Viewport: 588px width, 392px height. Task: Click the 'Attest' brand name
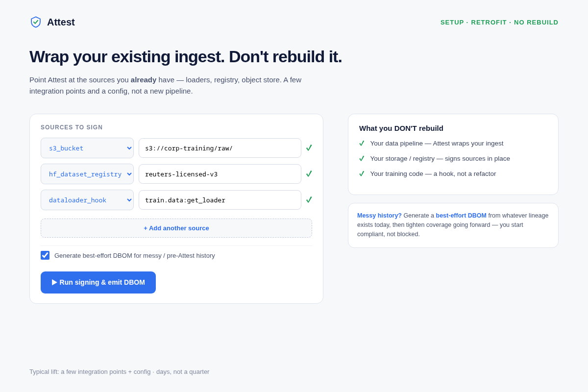pyautogui.click(x=61, y=22)
